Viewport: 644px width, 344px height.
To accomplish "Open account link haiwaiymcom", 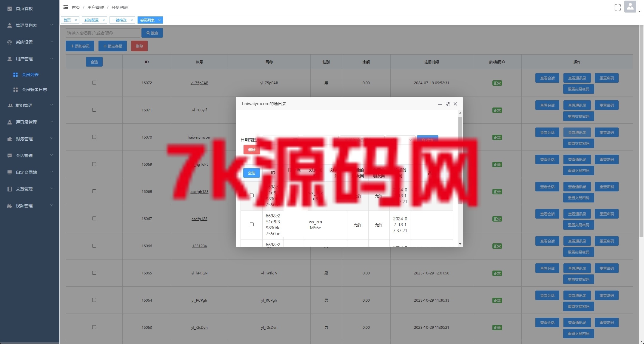I will [x=199, y=137].
